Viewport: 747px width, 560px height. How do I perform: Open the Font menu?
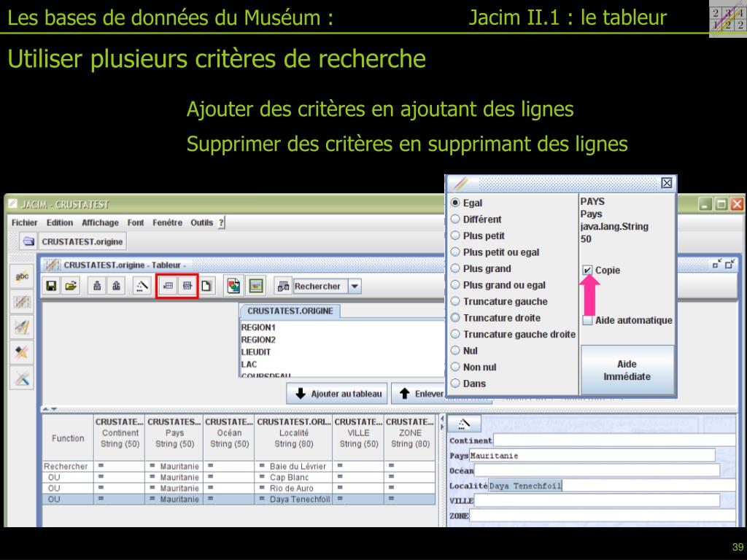click(x=135, y=222)
